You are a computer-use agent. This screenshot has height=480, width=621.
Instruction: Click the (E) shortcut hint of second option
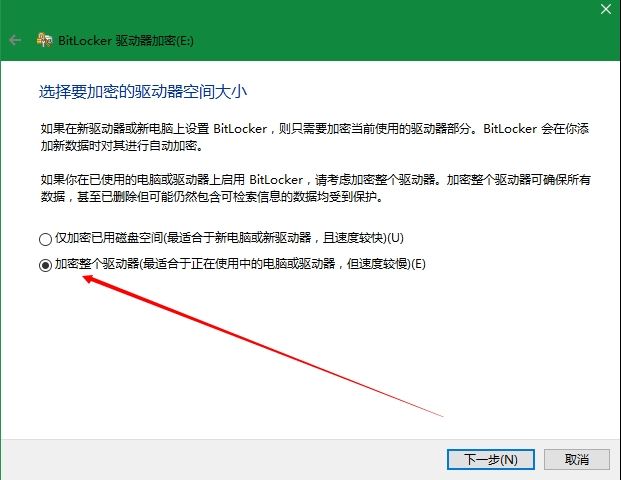coord(418,263)
